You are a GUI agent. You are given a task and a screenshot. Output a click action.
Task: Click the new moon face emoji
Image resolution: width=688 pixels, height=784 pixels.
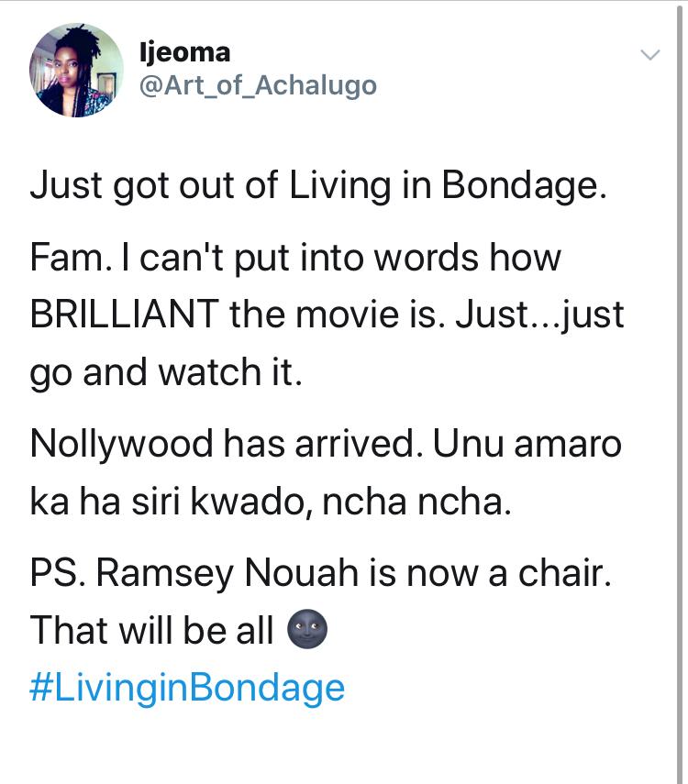click(307, 631)
